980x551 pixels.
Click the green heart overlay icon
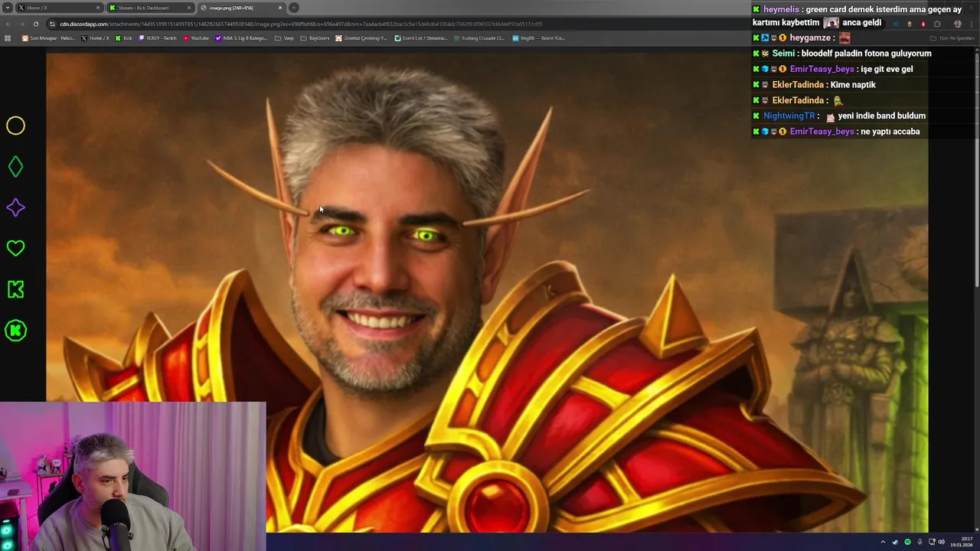coord(15,248)
